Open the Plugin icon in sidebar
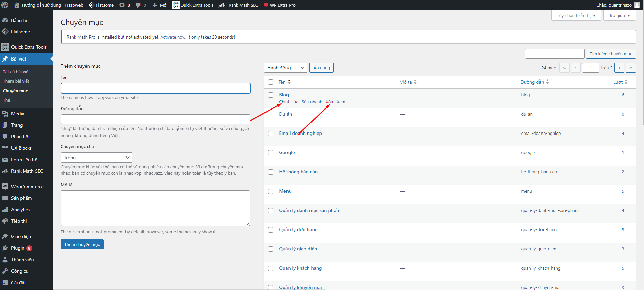This screenshot has height=290, width=644. click(x=5, y=248)
